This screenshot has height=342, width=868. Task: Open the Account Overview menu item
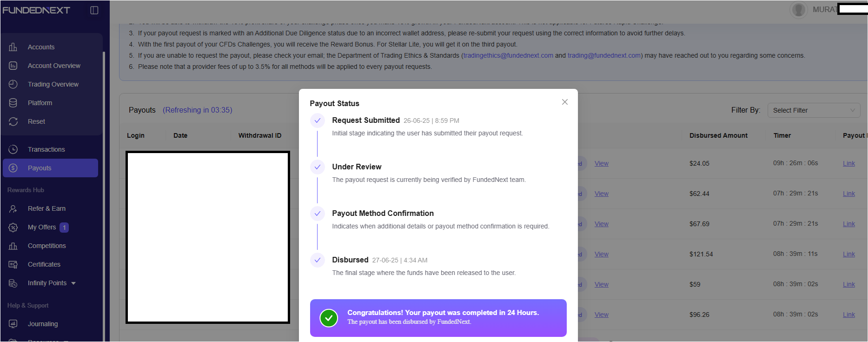click(54, 66)
